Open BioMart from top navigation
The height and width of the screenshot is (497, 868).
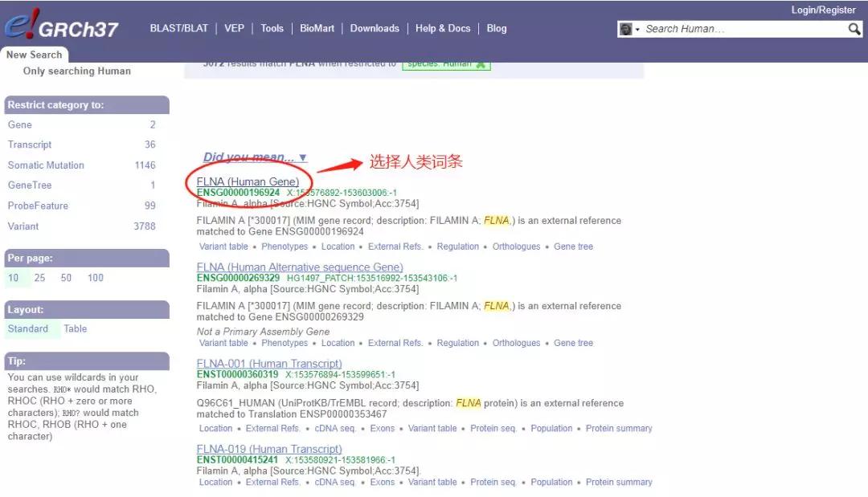(x=317, y=28)
